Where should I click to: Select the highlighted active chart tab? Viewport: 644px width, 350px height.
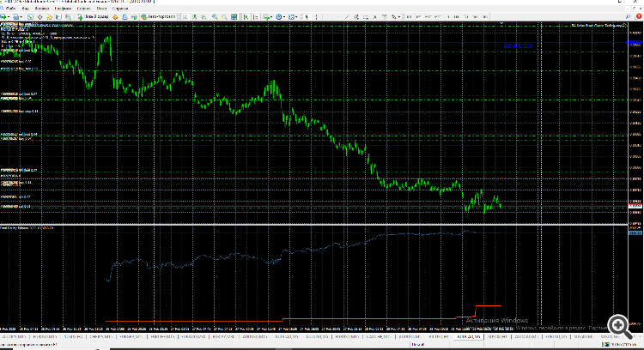click(469, 336)
